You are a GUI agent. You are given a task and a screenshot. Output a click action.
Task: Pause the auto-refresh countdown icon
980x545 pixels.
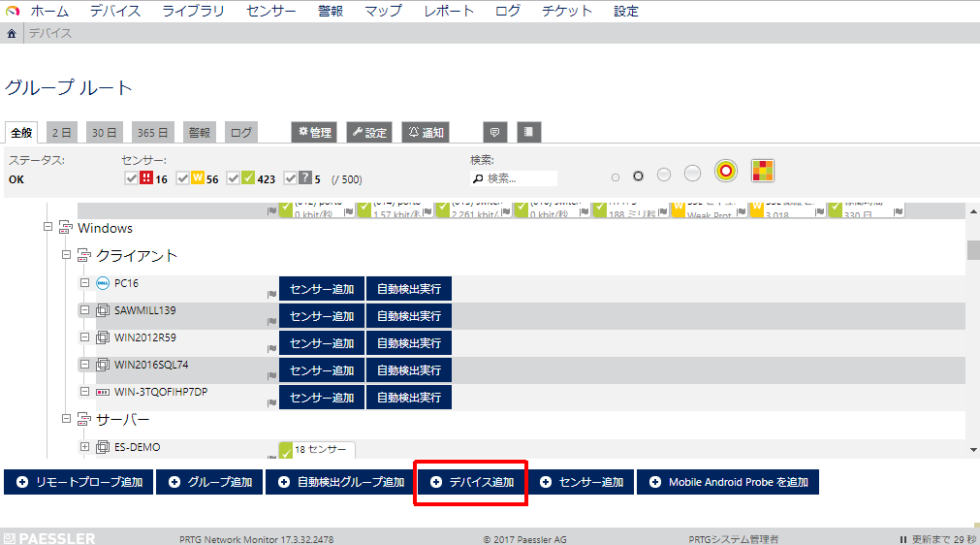pos(903,539)
